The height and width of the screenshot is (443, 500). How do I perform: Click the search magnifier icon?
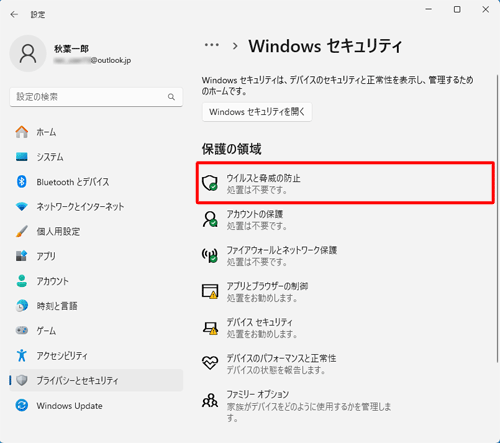click(x=171, y=97)
